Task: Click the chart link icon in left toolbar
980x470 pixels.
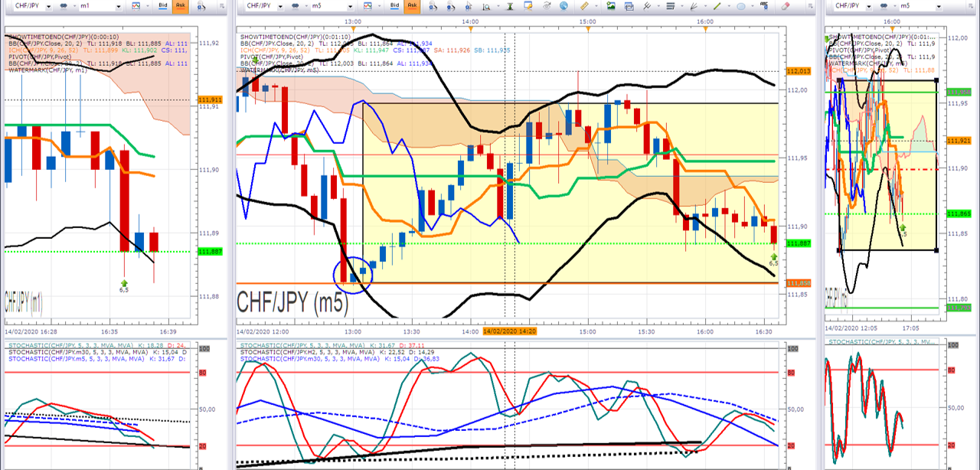Action: pos(64,5)
